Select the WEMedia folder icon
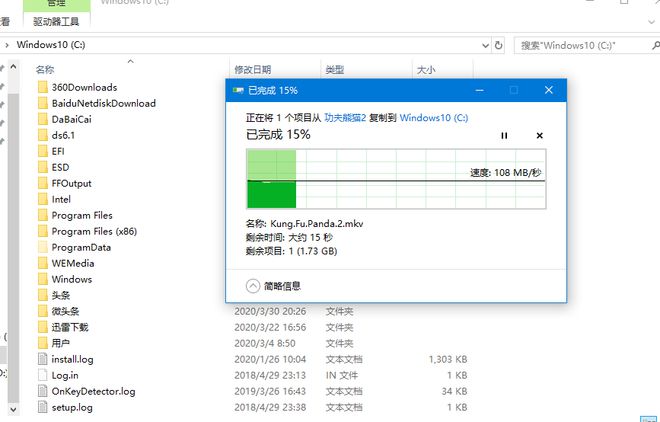660x422 pixels. pos(43,263)
